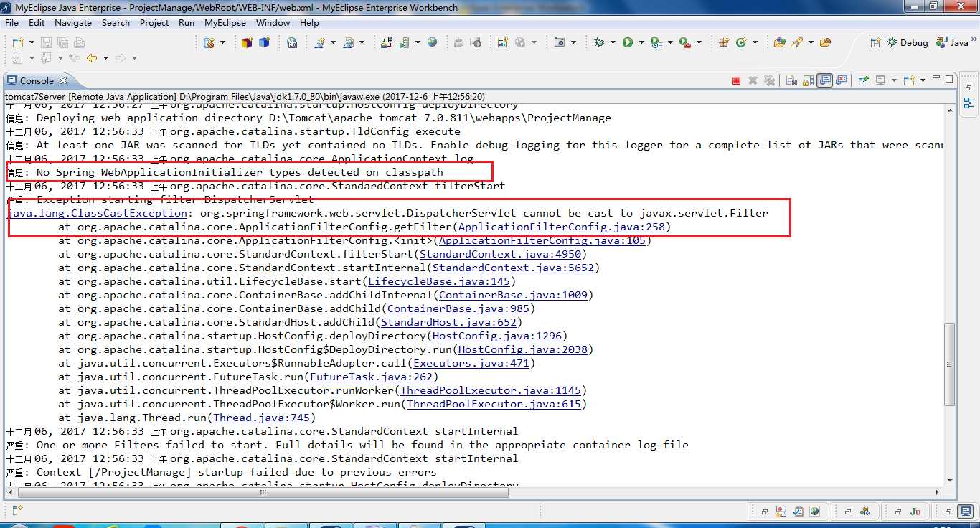Toggle the Scroll Lock console icon

point(808,80)
